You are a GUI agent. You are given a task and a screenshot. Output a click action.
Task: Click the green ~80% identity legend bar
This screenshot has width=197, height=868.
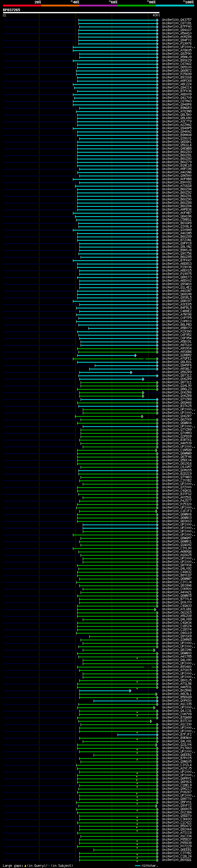[137, 6]
